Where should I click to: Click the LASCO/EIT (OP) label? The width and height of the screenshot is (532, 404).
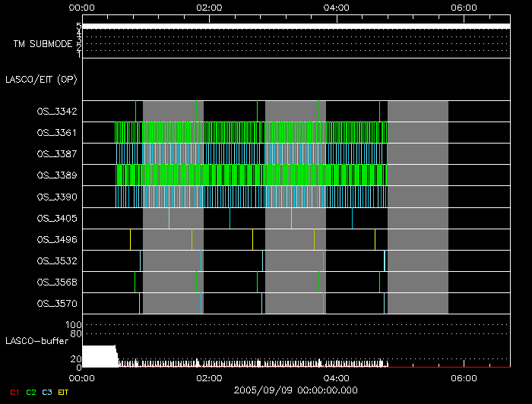tap(43, 79)
